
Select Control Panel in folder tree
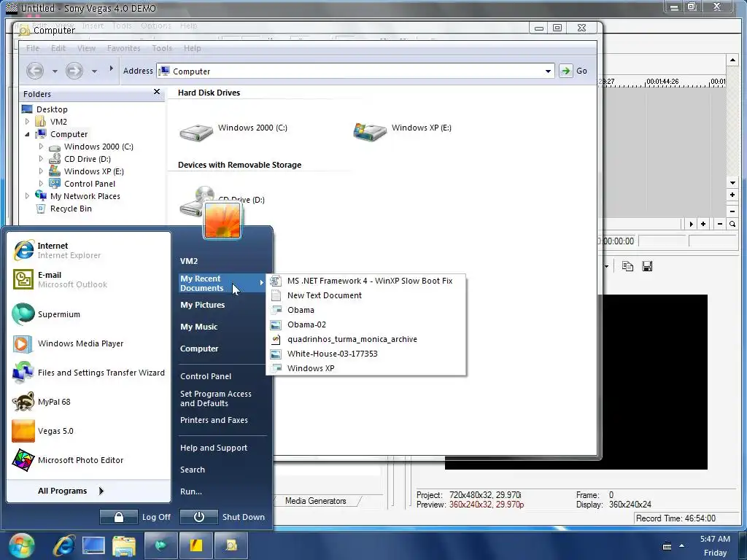90,184
